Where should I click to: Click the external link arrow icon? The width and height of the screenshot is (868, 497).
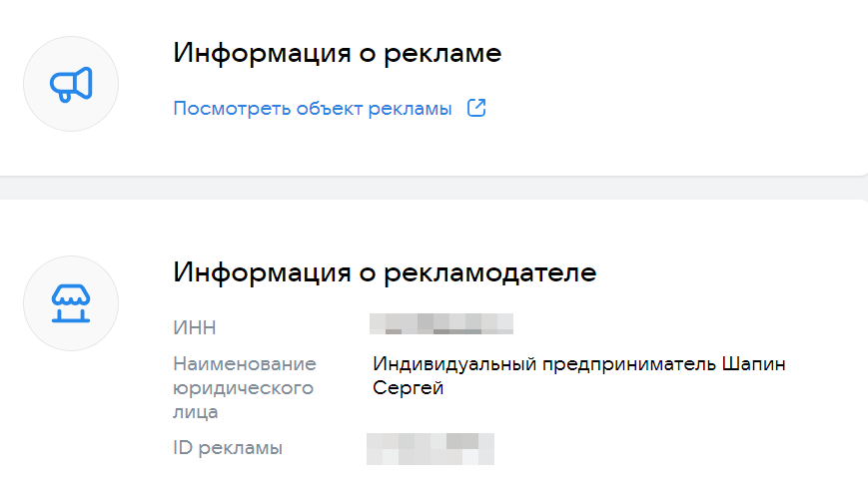click(476, 109)
